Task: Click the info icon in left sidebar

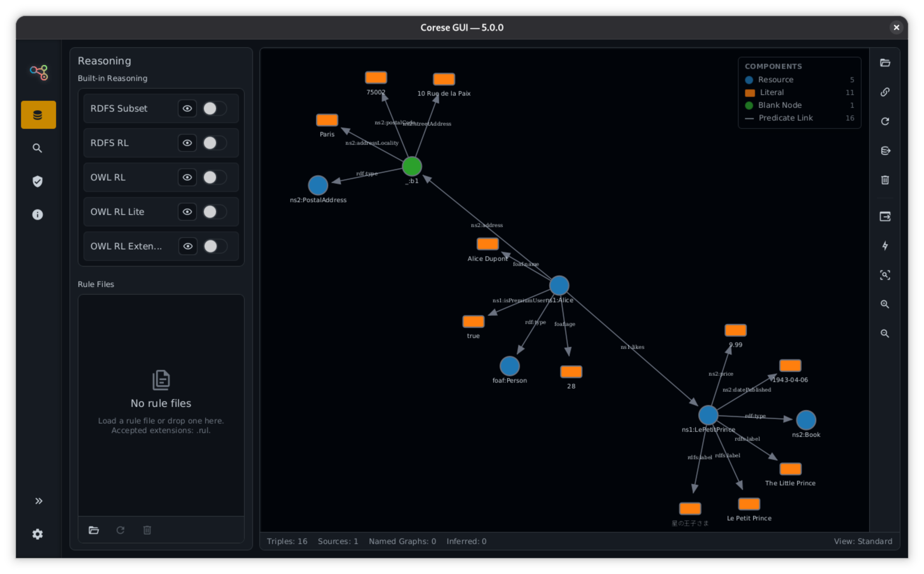Action: click(38, 215)
